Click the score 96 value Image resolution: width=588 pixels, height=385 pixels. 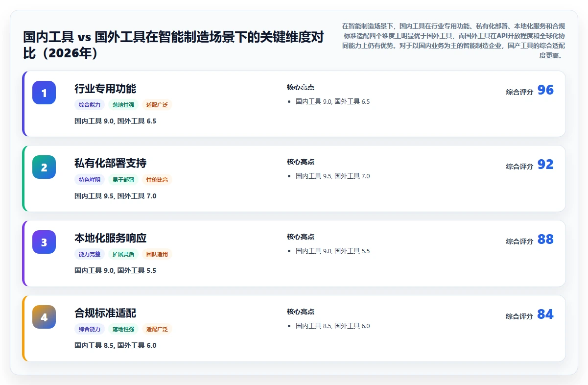[x=545, y=90]
